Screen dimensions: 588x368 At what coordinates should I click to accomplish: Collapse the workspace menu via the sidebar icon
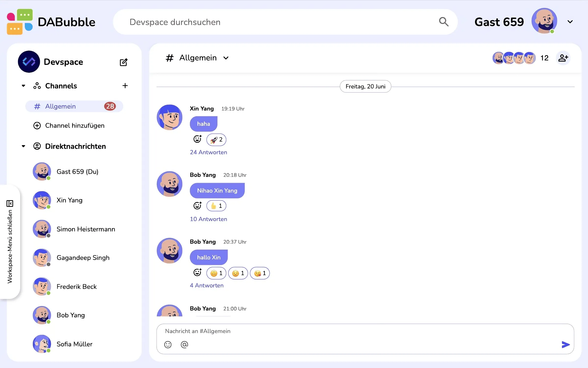10,203
